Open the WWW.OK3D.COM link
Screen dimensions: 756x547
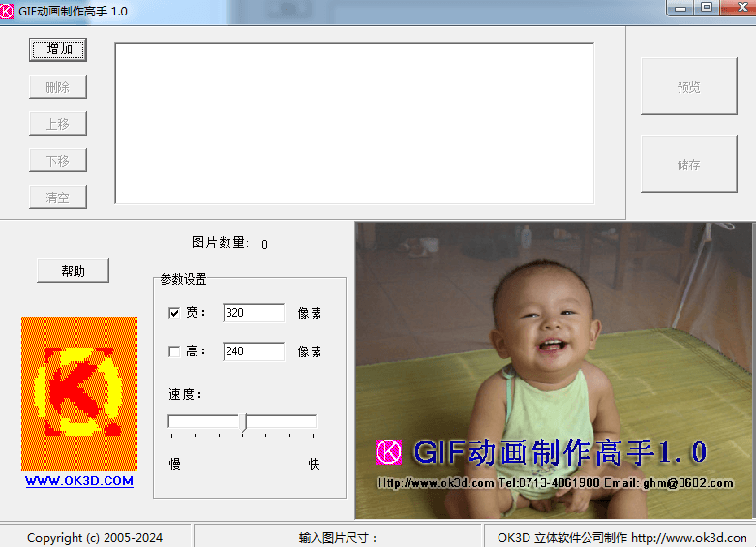point(79,481)
